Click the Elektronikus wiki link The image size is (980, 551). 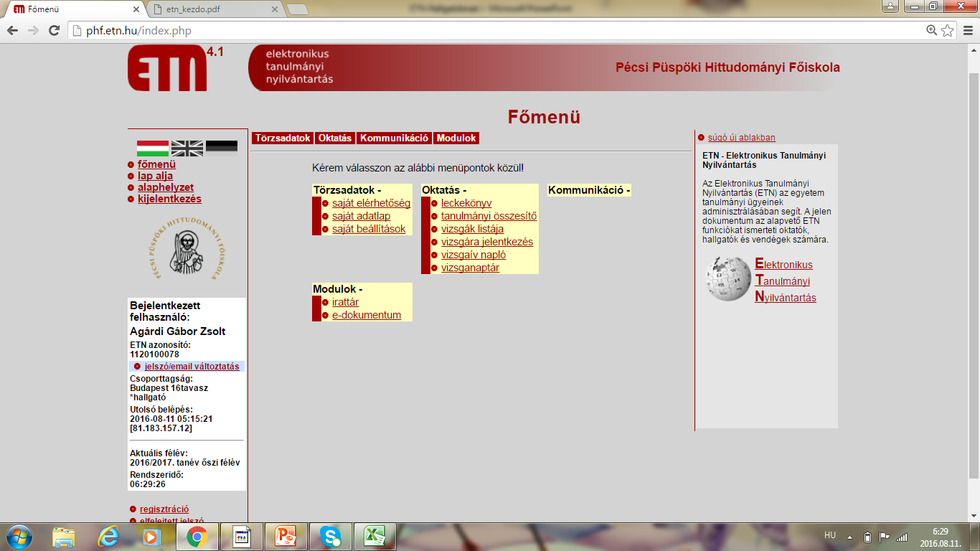pyautogui.click(x=783, y=264)
